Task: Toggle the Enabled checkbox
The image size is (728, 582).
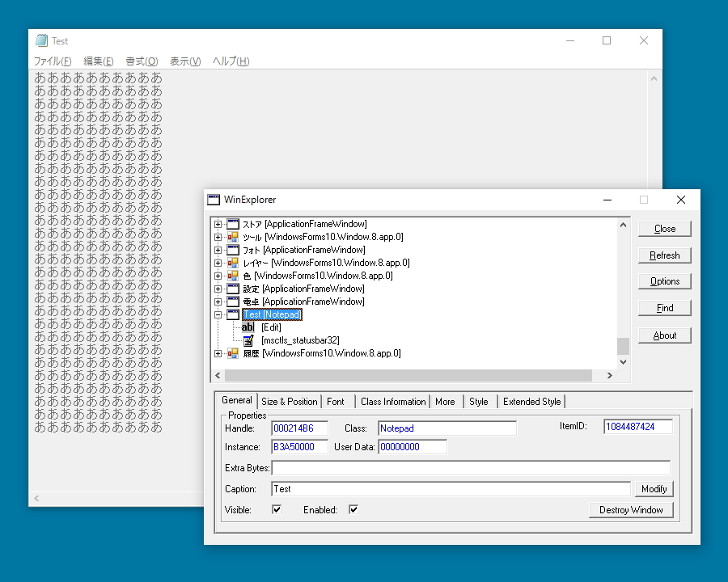Action: click(x=353, y=509)
